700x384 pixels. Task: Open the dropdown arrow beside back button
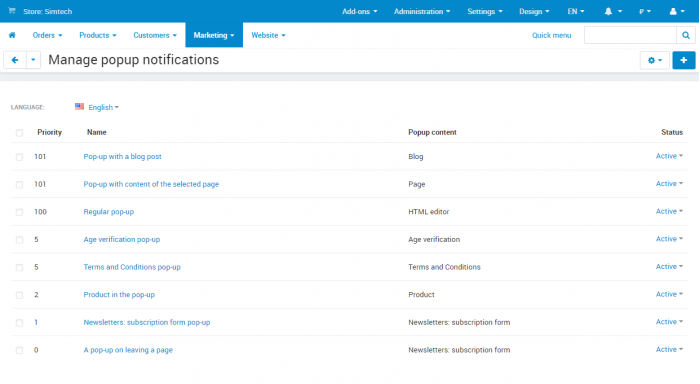[x=33, y=60]
